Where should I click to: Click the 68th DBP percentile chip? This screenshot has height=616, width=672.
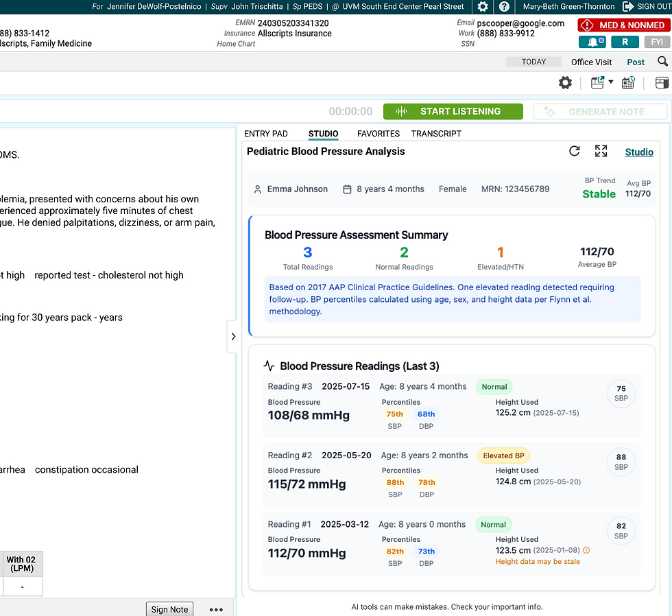coord(426,414)
